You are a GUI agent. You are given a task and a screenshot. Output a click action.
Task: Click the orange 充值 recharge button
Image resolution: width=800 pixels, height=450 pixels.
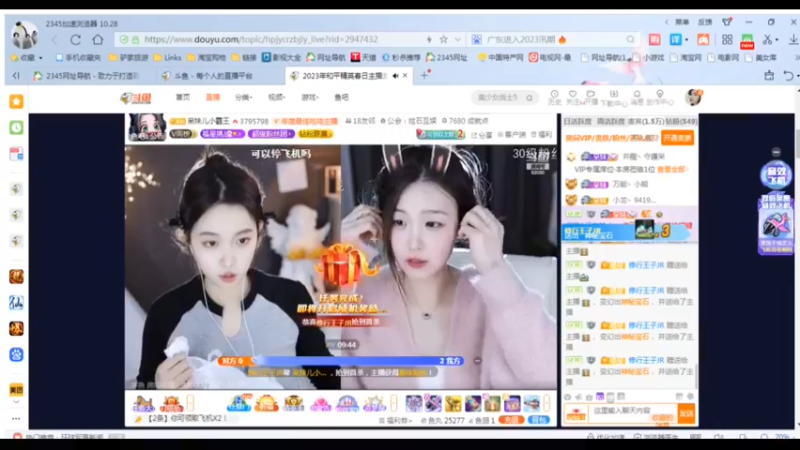511,420
